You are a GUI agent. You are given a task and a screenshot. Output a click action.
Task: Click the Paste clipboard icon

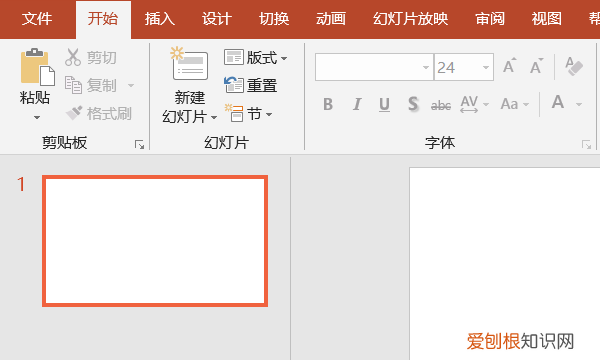click(37, 67)
